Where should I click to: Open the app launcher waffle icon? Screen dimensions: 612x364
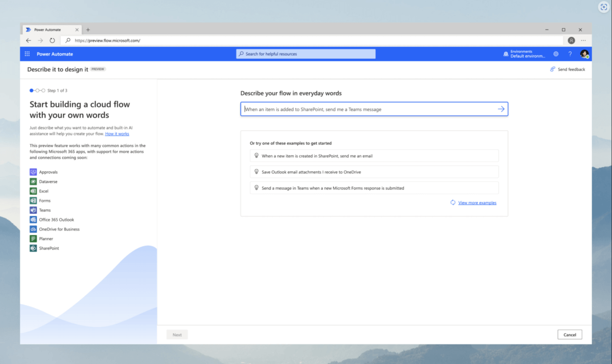(27, 54)
